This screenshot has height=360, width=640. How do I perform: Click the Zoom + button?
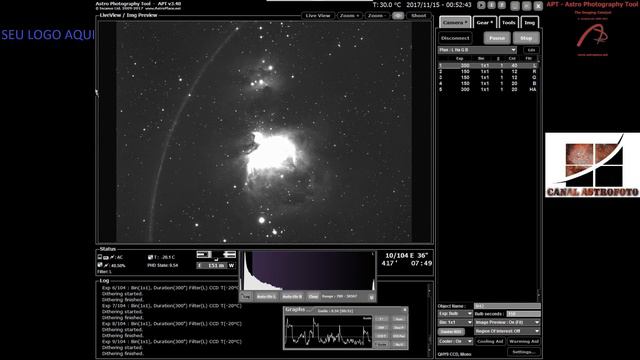(x=349, y=16)
